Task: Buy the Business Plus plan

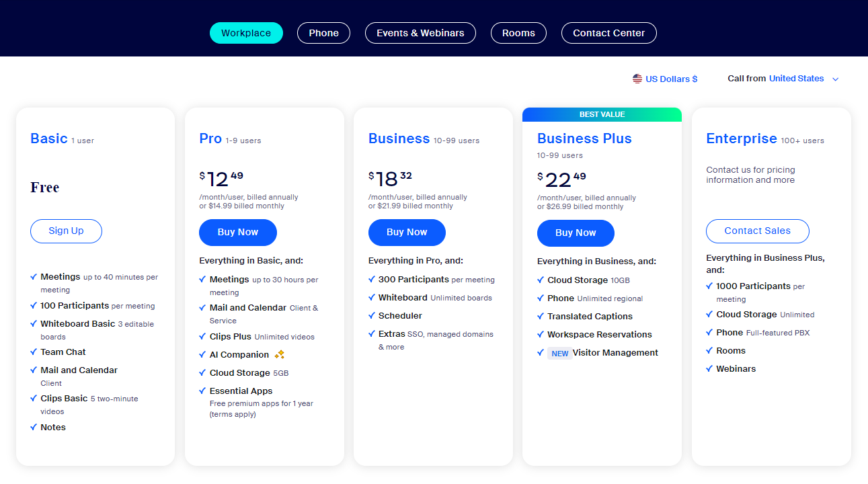Action: 576,233
